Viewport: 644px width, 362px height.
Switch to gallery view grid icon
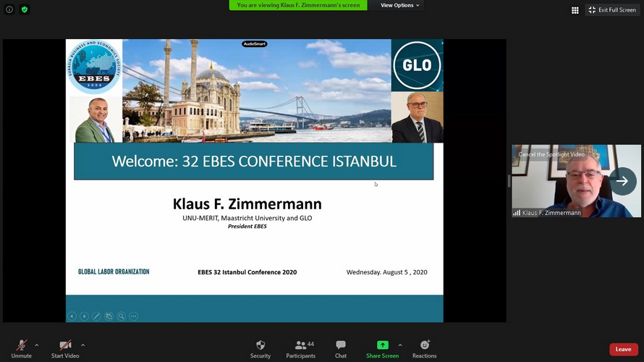[575, 10]
